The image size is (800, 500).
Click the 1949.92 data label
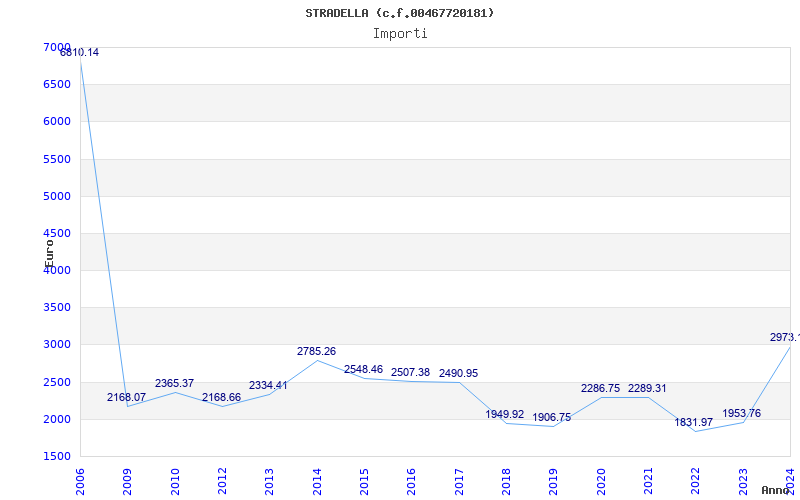click(x=505, y=414)
